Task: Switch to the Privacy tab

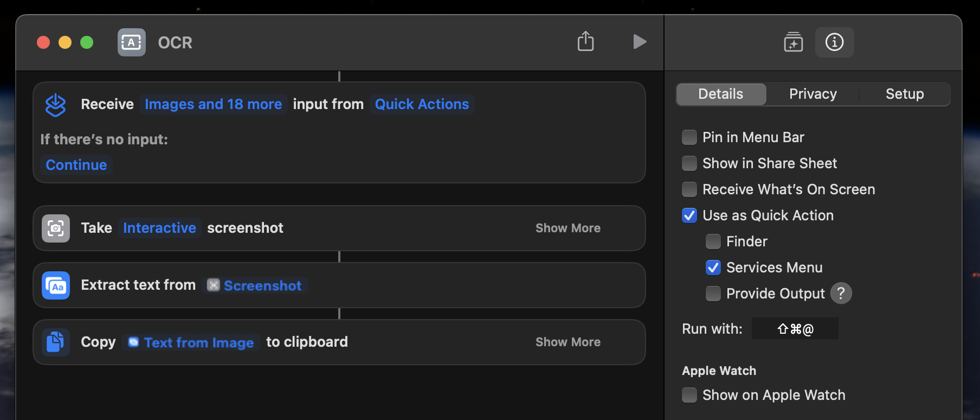Action: tap(813, 94)
